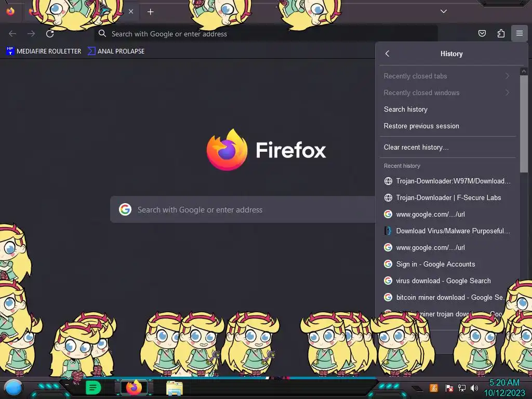Expand Recently closed tabs submenu
532x399 pixels.
(447, 76)
